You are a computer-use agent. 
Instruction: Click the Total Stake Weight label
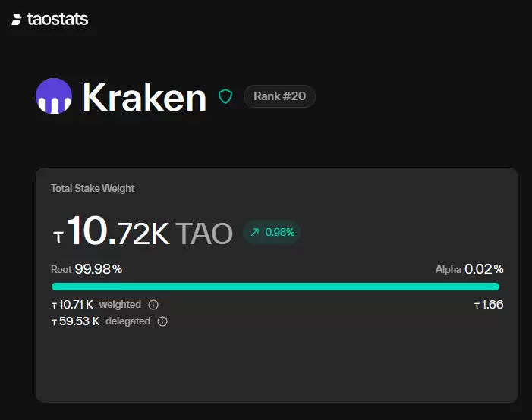pyautogui.click(x=93, y=189)
